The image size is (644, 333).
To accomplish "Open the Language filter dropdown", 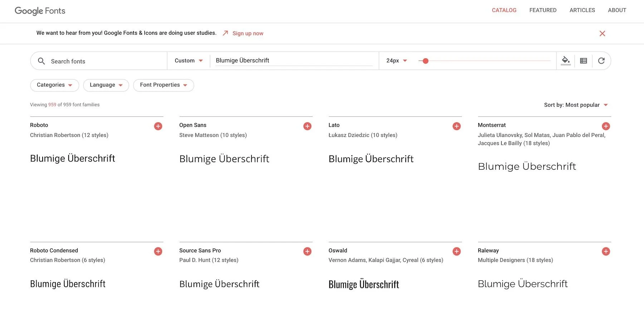I will (x=106, y=85).
